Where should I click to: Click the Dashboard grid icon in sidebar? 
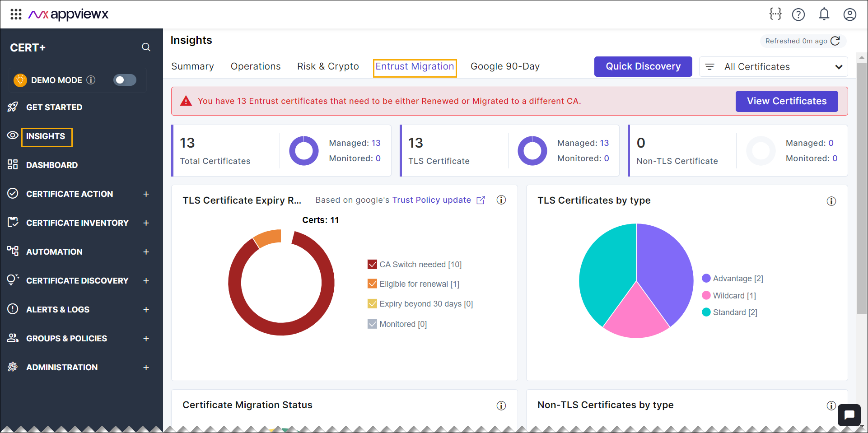[x=13, y=165]
